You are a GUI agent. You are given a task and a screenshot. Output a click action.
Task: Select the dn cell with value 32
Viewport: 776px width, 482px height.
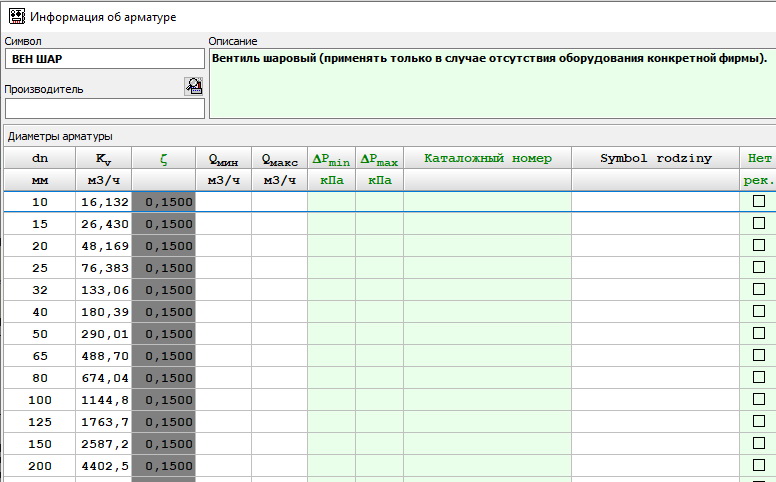(x=40, y=290)
